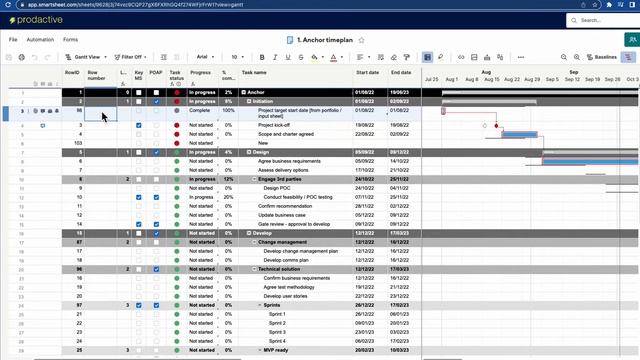Apply strikethrough formatting
640x360 pixels.
click(x=301, y=58)
